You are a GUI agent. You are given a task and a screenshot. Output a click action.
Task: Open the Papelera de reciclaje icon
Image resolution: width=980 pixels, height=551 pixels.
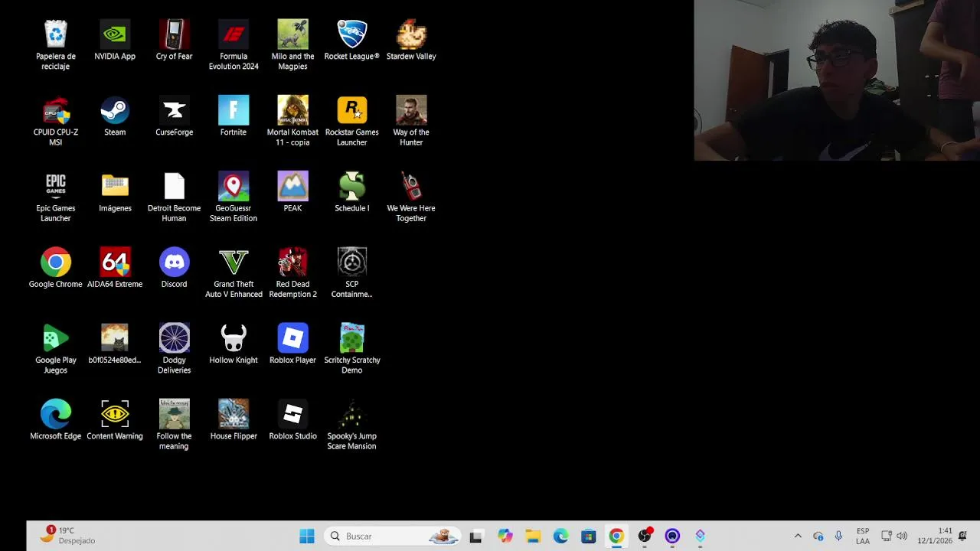[x=55, y=44]
